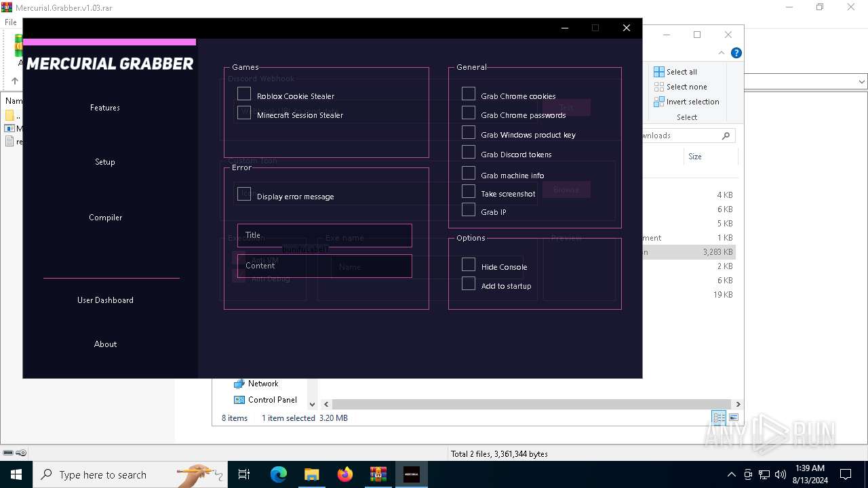Select the 3,283 KB file row
Image resolution: width=868 pixels, height=488 pixels.
point(688,252)
